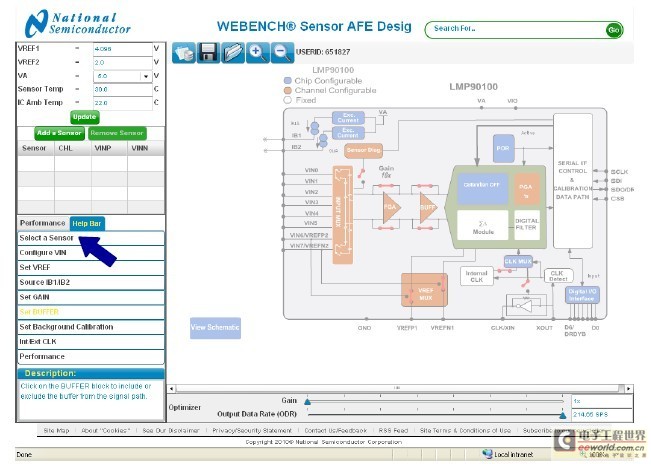Viewport: 651px width, 464px height.
Task: Open the VA voltage dropdown
Action: click(x=146, y=76)
